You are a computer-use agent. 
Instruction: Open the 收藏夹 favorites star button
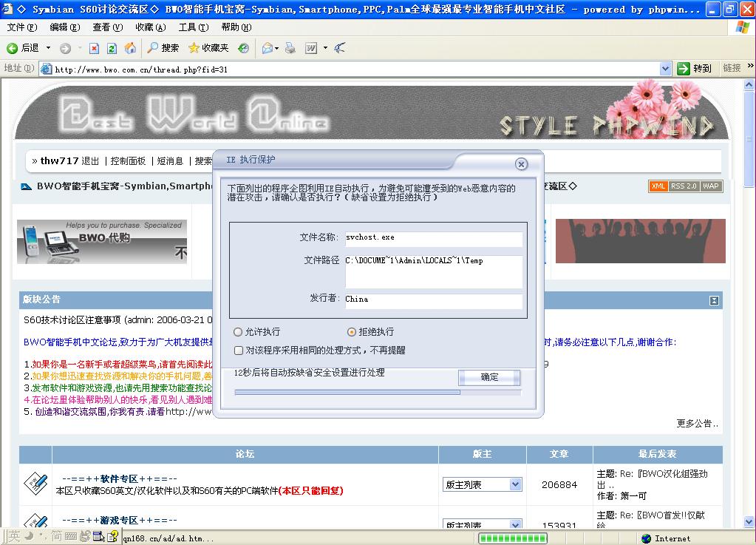pos(208,48)
